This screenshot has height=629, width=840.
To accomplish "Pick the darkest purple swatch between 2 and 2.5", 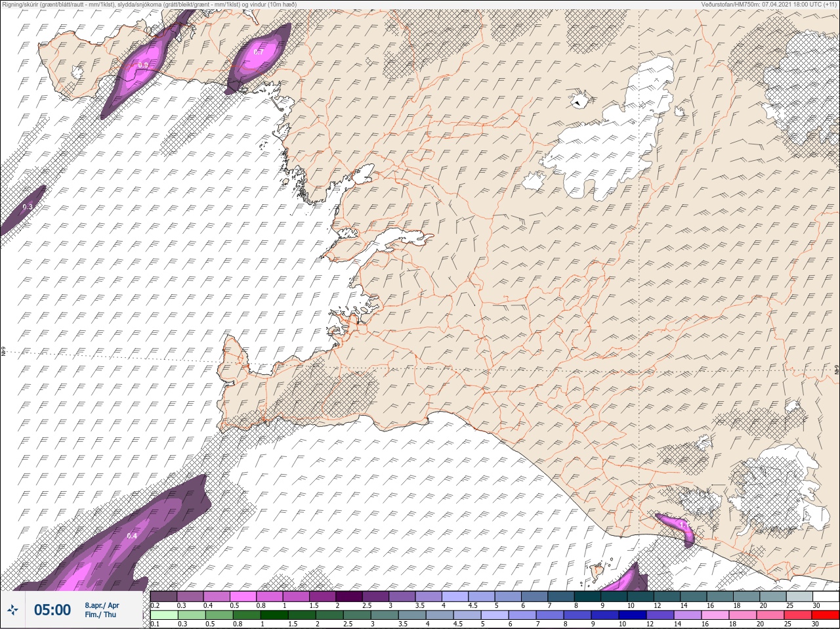I will pos(349,597).
